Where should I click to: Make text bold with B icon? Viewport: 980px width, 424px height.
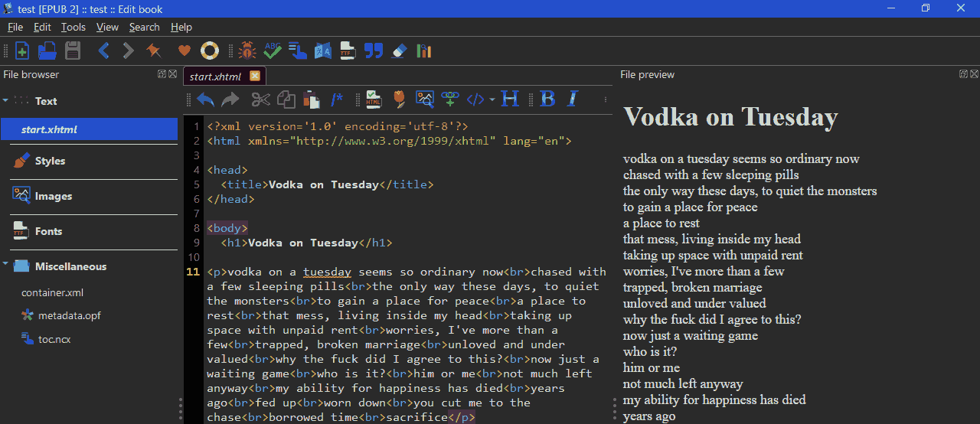coord(547,99)
